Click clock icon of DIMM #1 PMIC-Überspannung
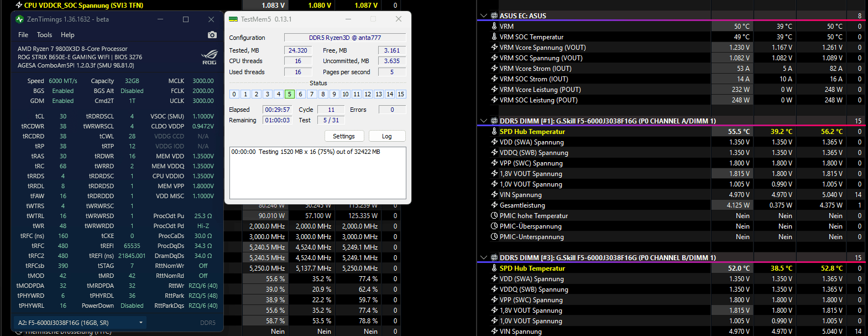The width and height of the screenshot is (868, 336). (494, 226)
